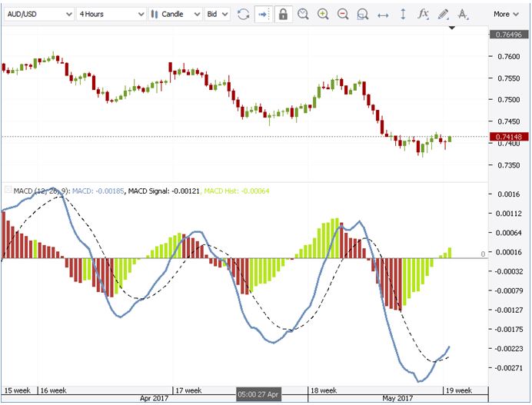This screenshot has height=405, width=532.
Task: Click the 15 week label on time axis
Action: (17, 390)
